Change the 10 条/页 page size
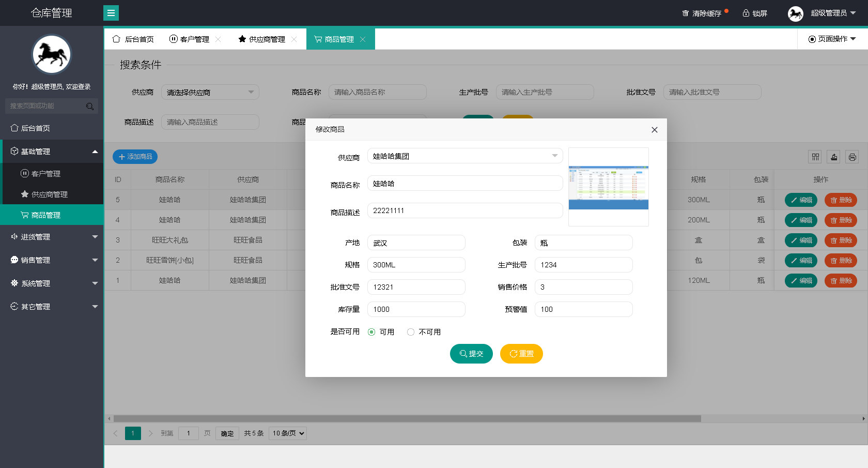This screenshot has height=468, width=868. [288, 433]
